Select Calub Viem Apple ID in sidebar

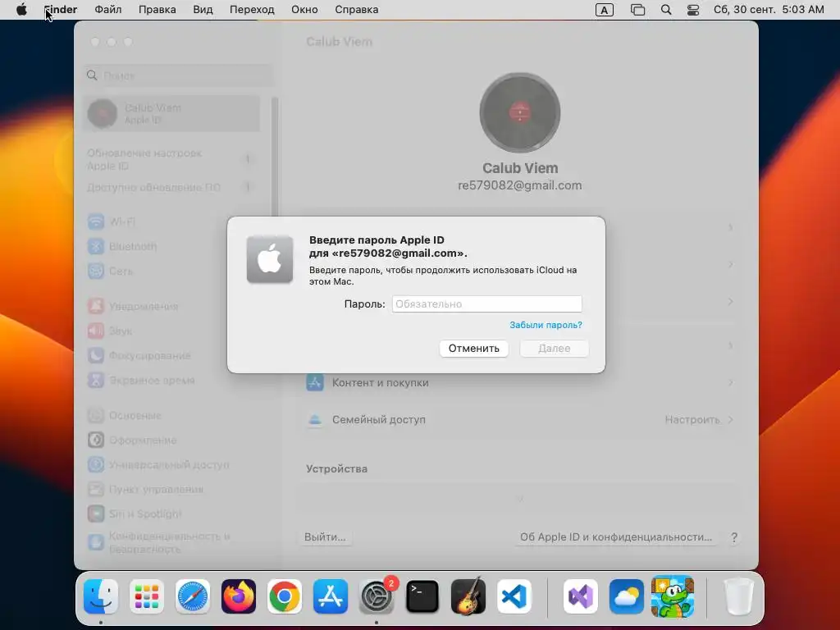click(x=172, y=113)
